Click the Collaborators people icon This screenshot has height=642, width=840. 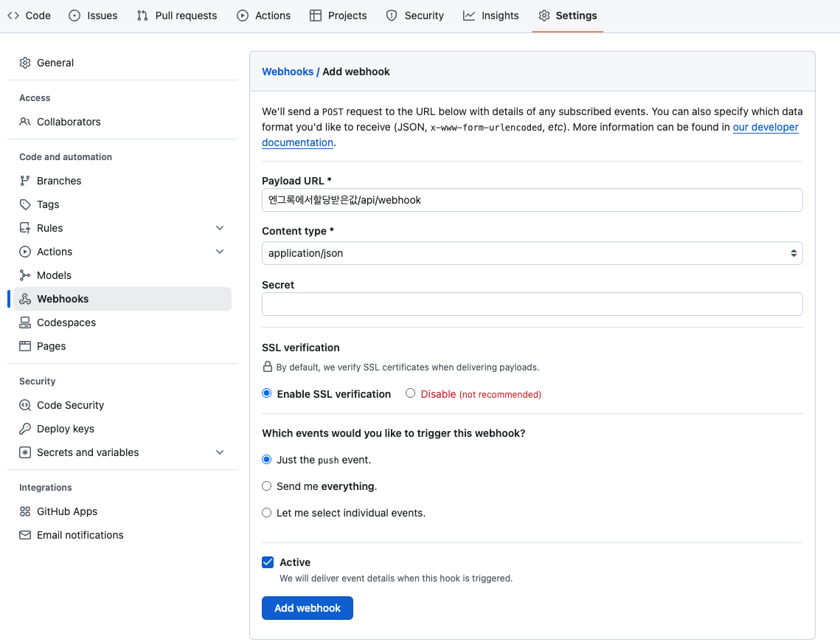(25, 122)
